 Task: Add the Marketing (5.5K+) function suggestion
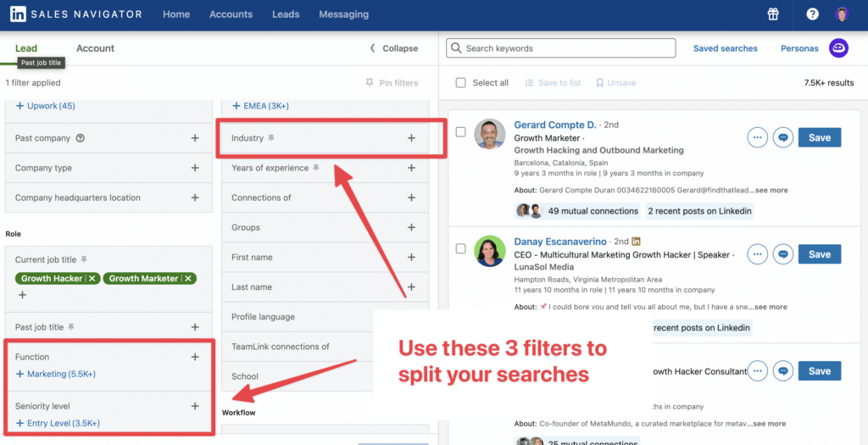[56, 374]
